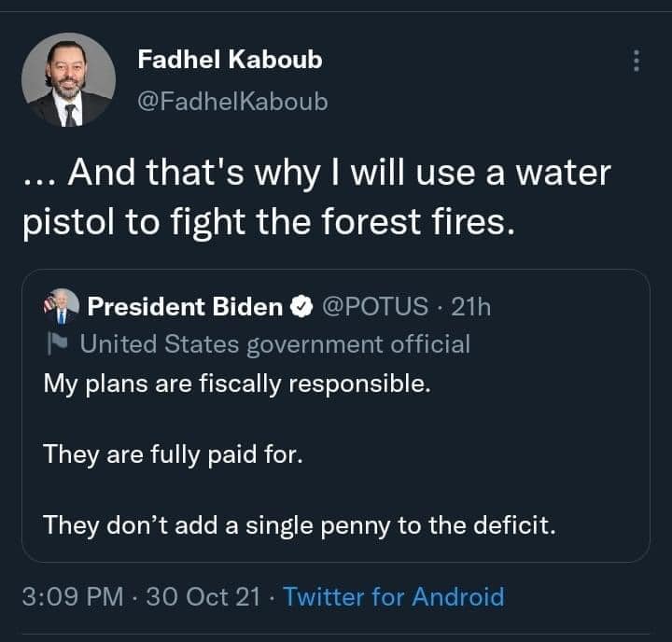
Task: Click the line "pistol to fight the forest fires."
Action: tap(267, 223)
